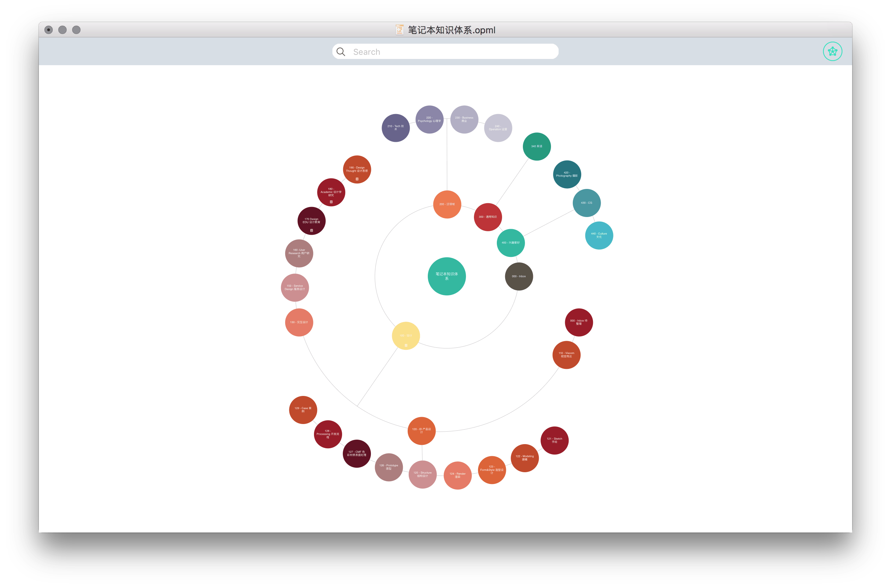Open the note icon on the 180 - Academic node
This screenshot has width=891, height=588.
pyautogui.click(x=331, y=202)
